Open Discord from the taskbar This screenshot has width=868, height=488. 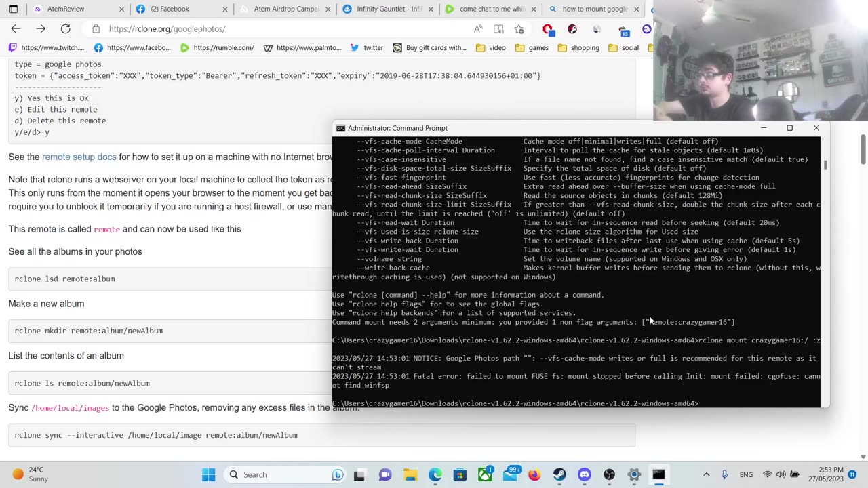pyautogui.click(x=585, y=474)
